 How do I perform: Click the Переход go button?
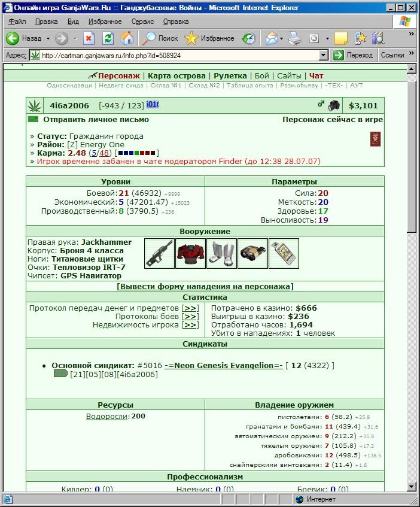tap(353, 55)
